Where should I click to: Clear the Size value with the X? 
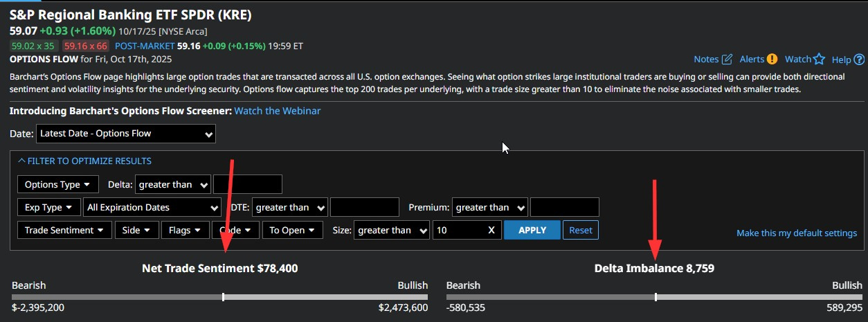[491, 230]
